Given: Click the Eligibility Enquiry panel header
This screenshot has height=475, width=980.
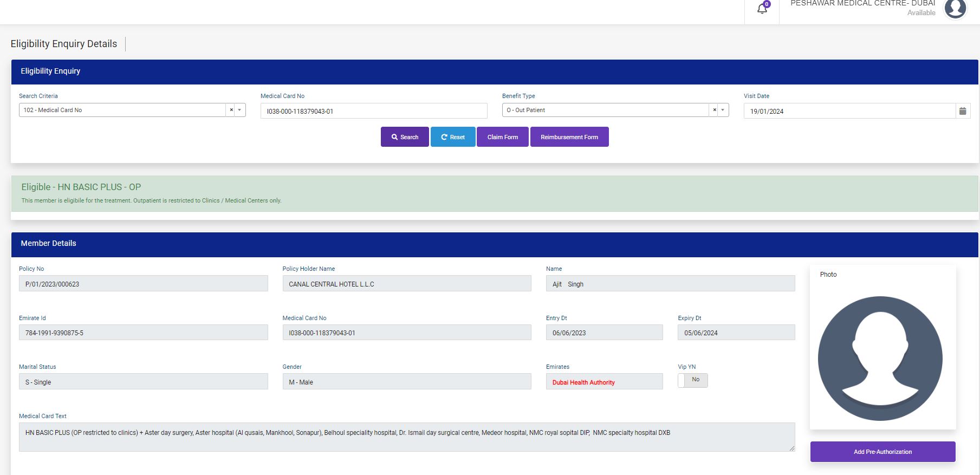Looking at the screenshot, I should click(494, 71).
